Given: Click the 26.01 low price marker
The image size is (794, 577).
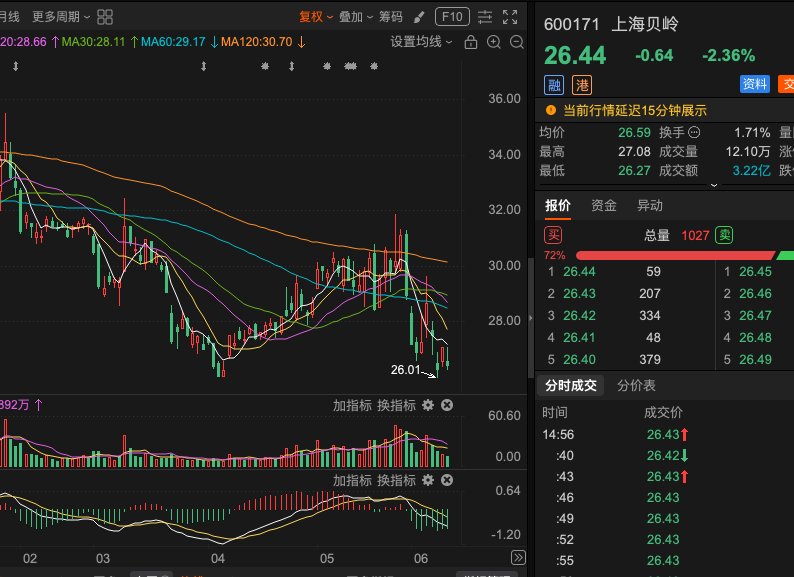Looking at the screenshot, I should coord(406,370).
